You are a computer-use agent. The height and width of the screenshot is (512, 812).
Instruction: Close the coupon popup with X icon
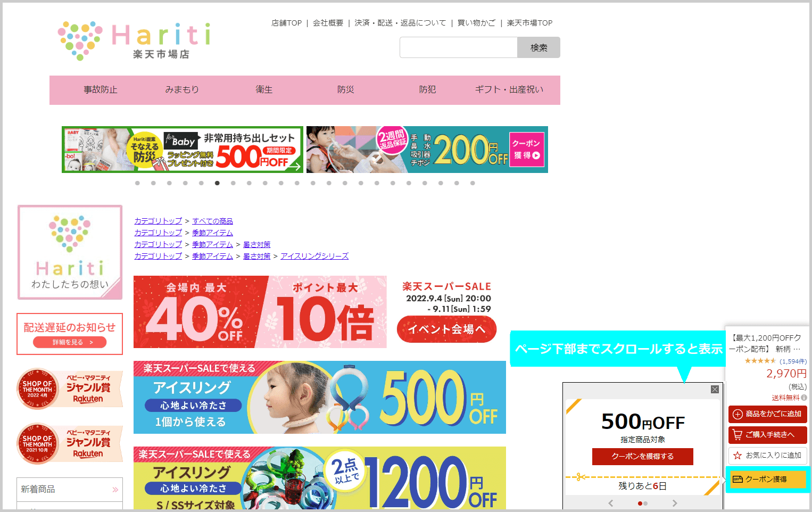click(x=715, y=390)
